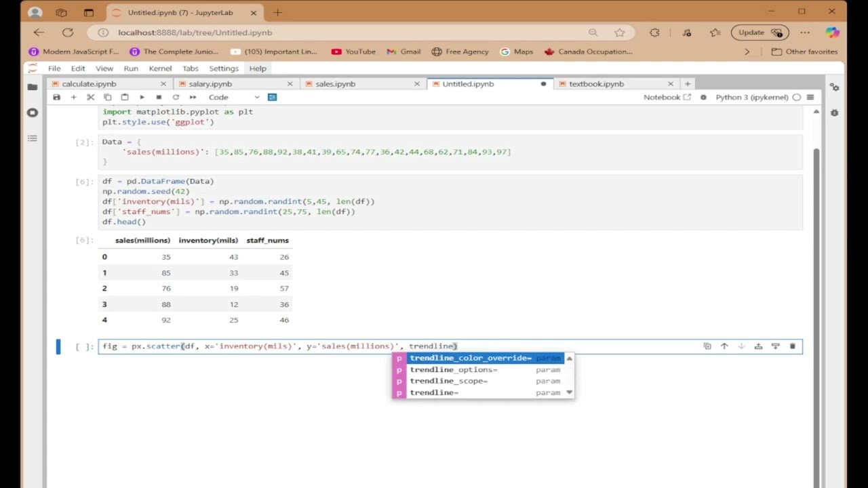Close the calculate.ipynb tab
This screenshot has height=488, width=868.
coord(163,84)
